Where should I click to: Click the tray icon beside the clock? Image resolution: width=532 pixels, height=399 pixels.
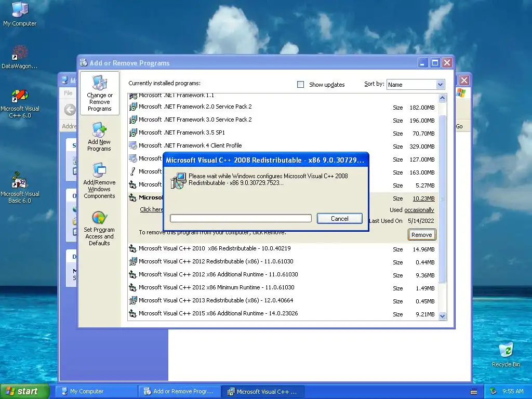coord(494,391)
